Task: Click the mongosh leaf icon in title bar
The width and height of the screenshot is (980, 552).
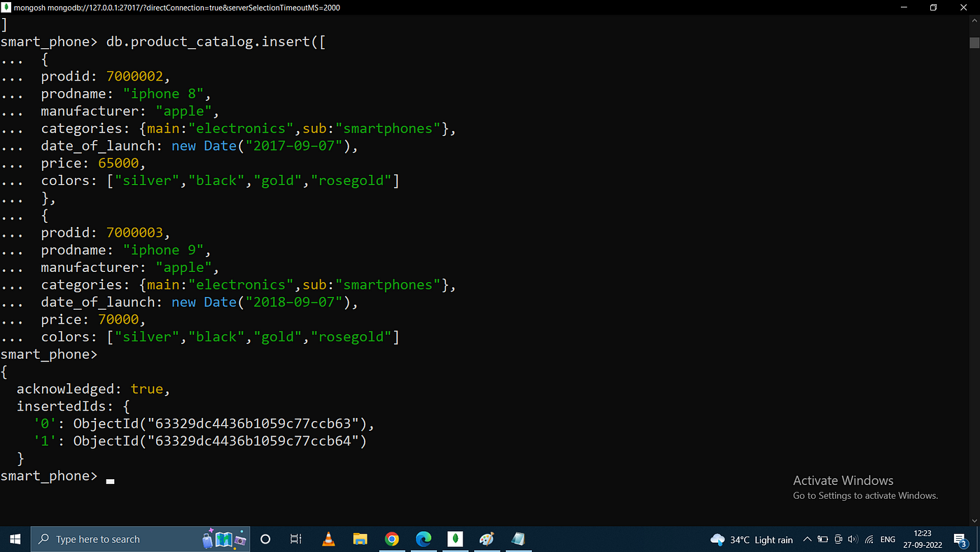Action: 6,7
